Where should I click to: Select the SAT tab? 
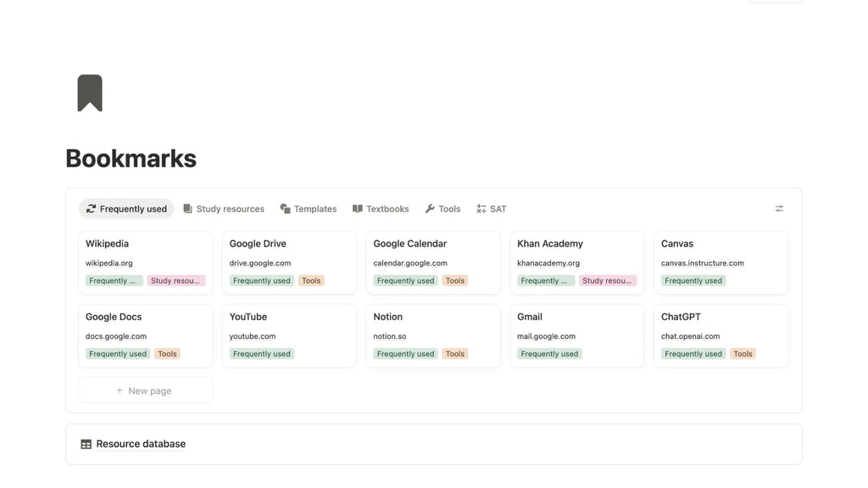pyautogui.click(x=491, y=208)
